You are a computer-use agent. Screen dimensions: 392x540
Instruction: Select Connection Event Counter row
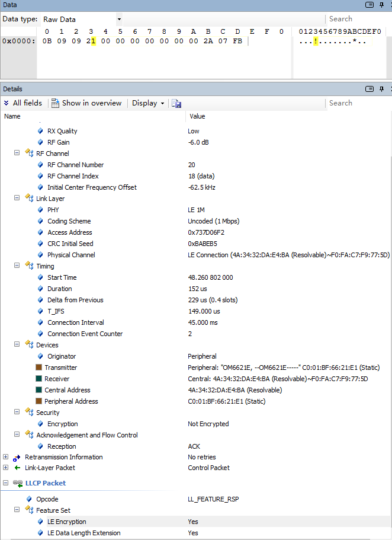(196, 334)
